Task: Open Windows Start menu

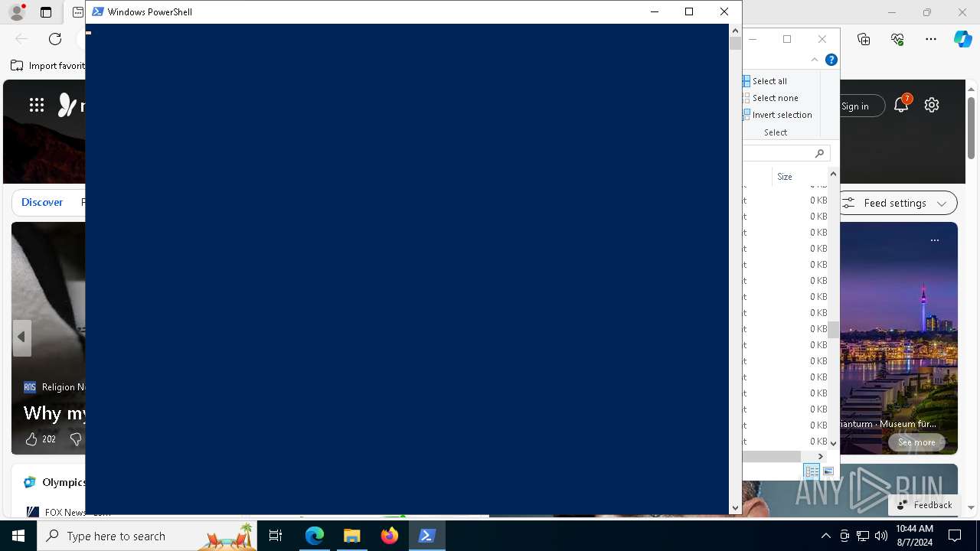Action: [x=18, y=536]
